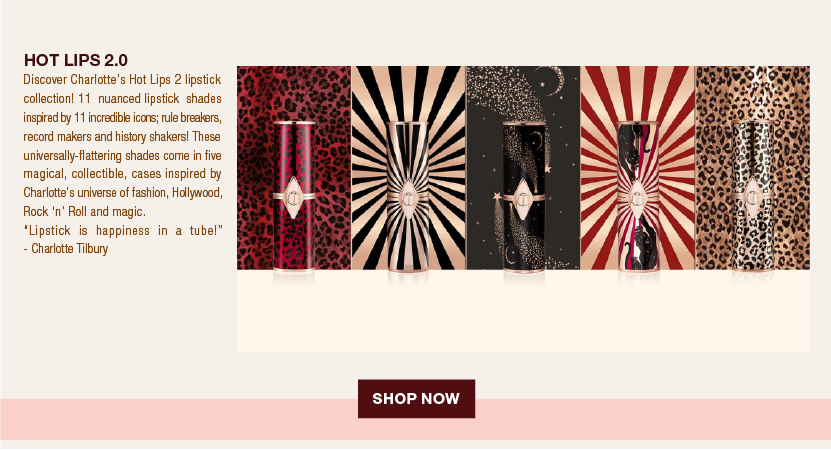Click the diamond emblem on black striped lipstick
Image resolution: width=831 pixels, height=451 pixels.
click(408, 199)
